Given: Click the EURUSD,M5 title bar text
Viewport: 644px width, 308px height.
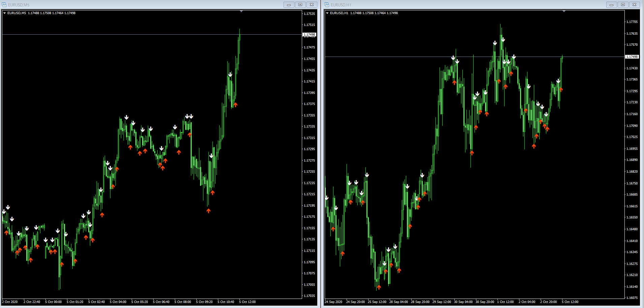Looking at the screenshot, I should 19,5.
